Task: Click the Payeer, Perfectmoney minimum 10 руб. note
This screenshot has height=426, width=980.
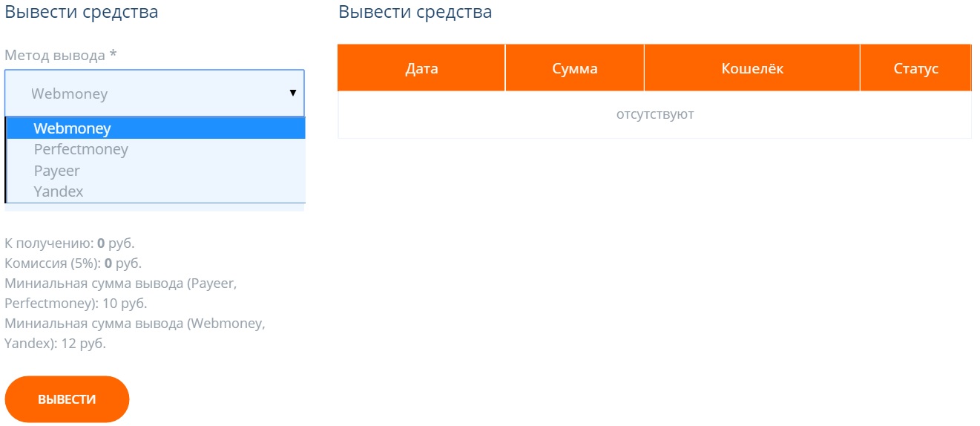Action: pos(121,293)
